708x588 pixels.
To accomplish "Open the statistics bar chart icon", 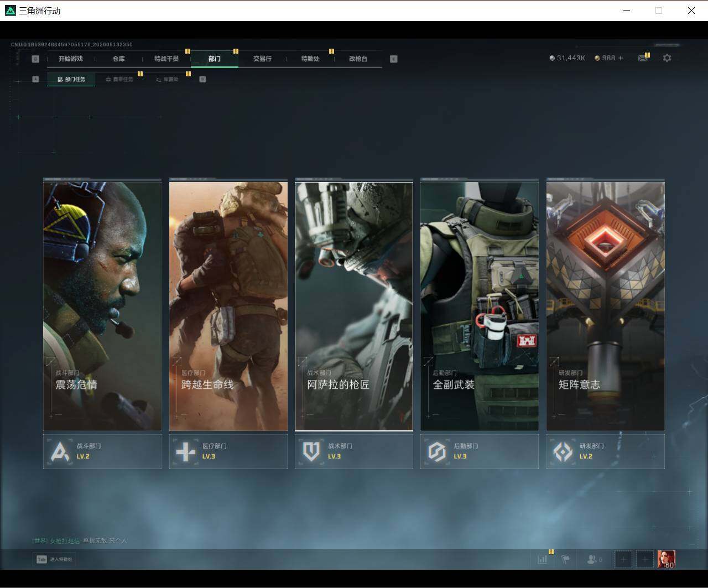I will point(542,559).
